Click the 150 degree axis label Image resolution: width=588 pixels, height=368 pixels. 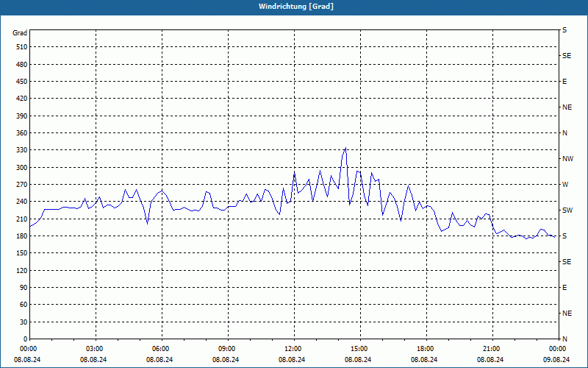pyautogui.click(x=22, y=253)
